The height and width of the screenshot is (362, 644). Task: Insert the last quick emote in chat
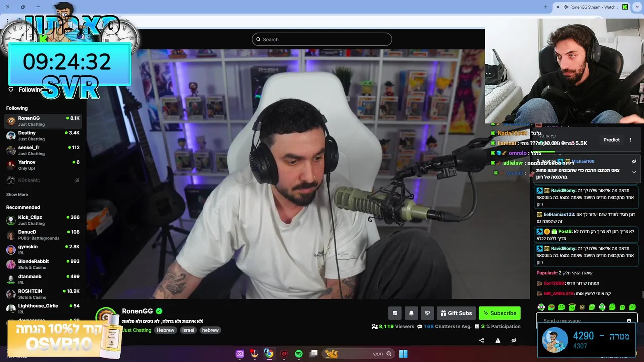tap(632, 307)
